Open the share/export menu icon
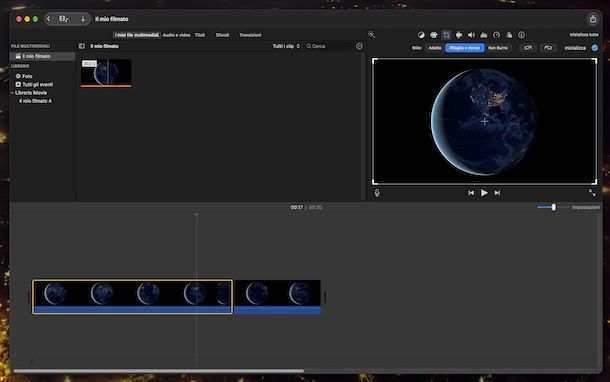Image resolution: width=610 pixels, height=382 pixels. point(593,19)
